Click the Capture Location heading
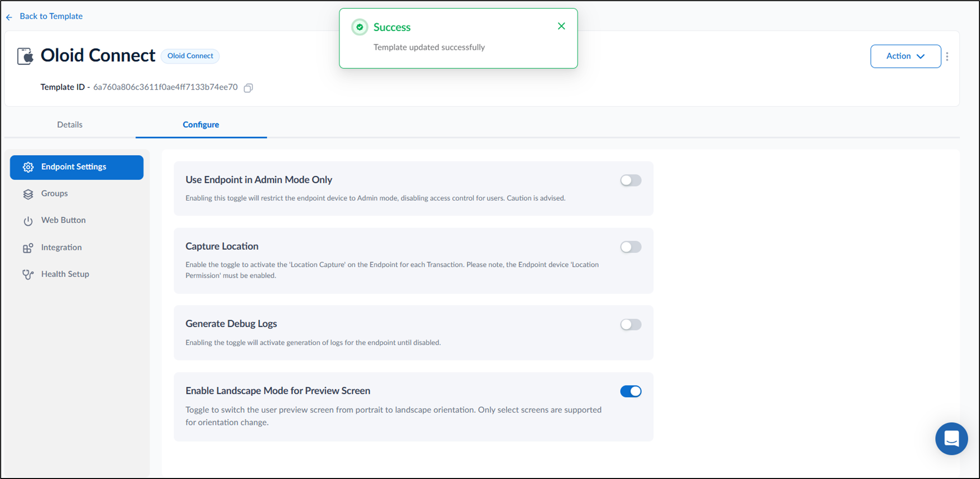The height and width of the screenshot is (479, 980). [x=222, y=246]
